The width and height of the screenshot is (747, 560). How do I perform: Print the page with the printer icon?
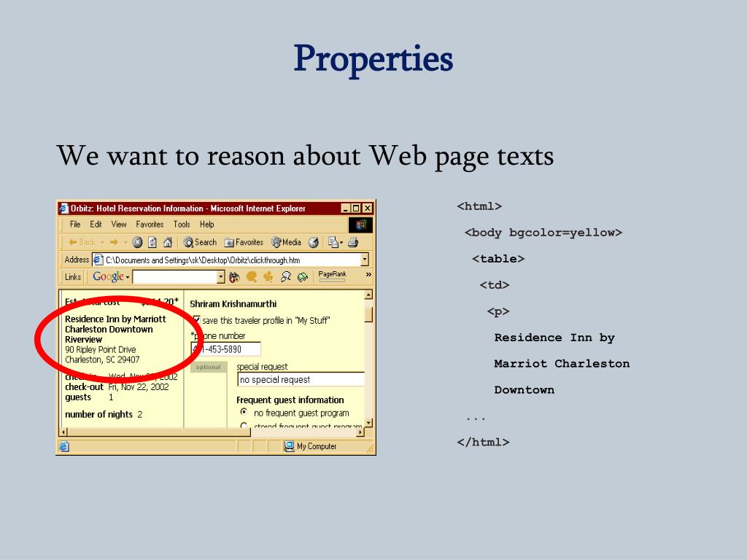pyautogui.click(x=353, y=242)
